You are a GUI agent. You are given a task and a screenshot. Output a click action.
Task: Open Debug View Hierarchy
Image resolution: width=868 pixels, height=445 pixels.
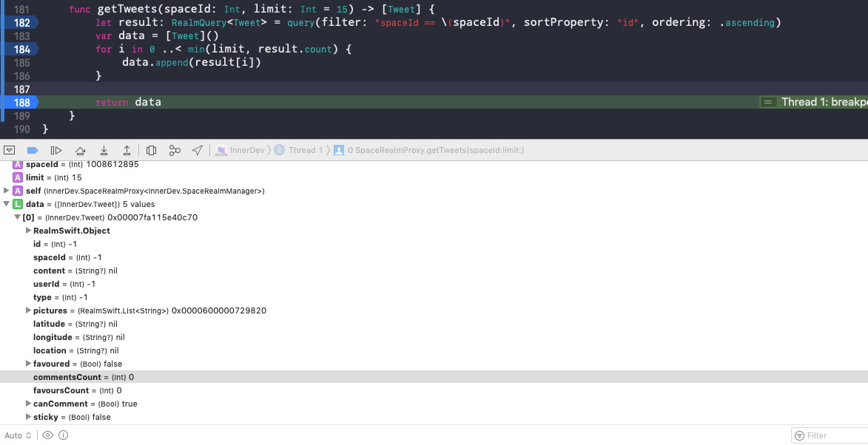(151, 150)
